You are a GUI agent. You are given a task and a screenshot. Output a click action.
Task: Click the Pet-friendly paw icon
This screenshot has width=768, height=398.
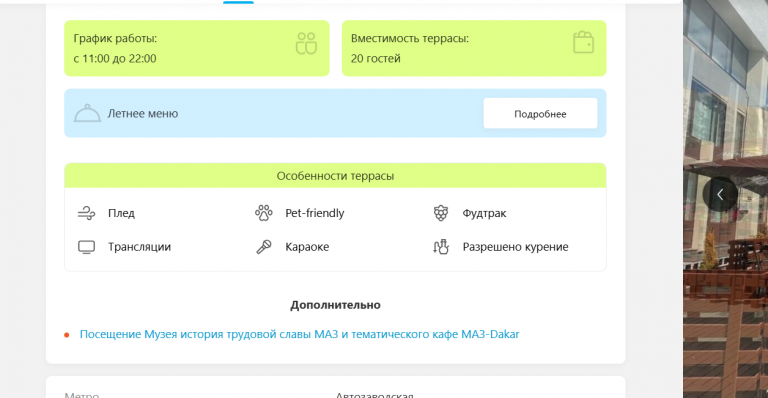(x=264, y=213)
